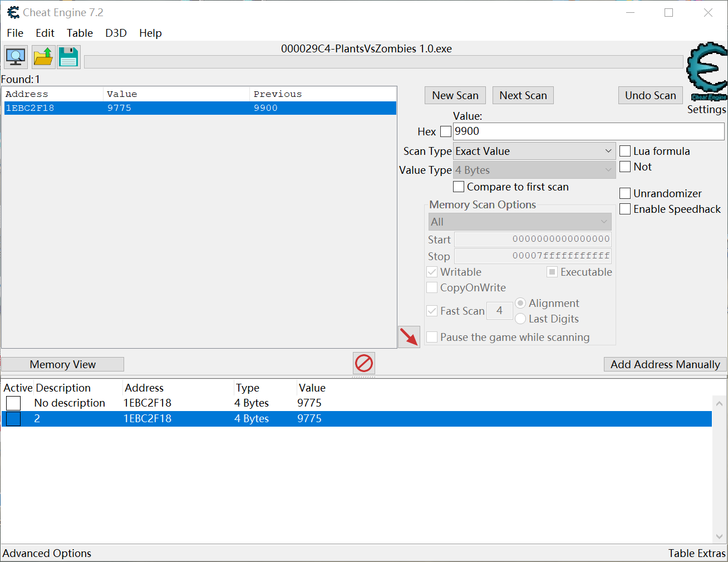Click Add Address Manually
Viewport: 728px width, 562px height.
point(665,364)
